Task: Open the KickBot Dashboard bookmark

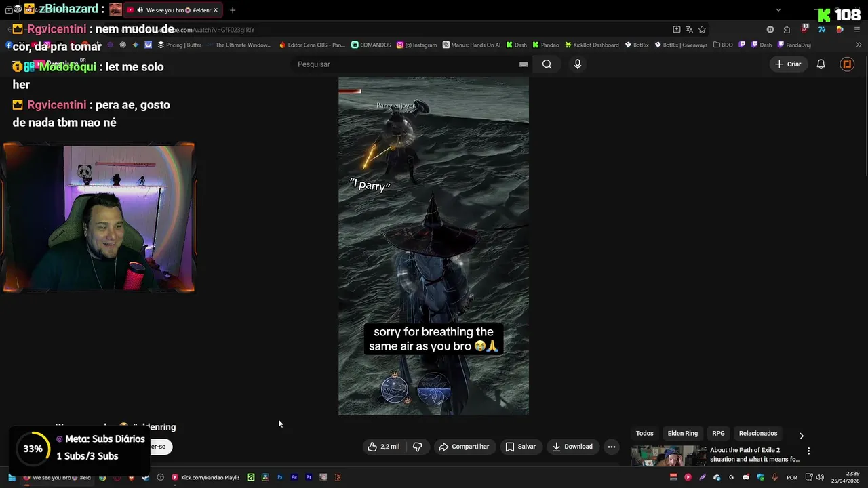Action: 591,45
